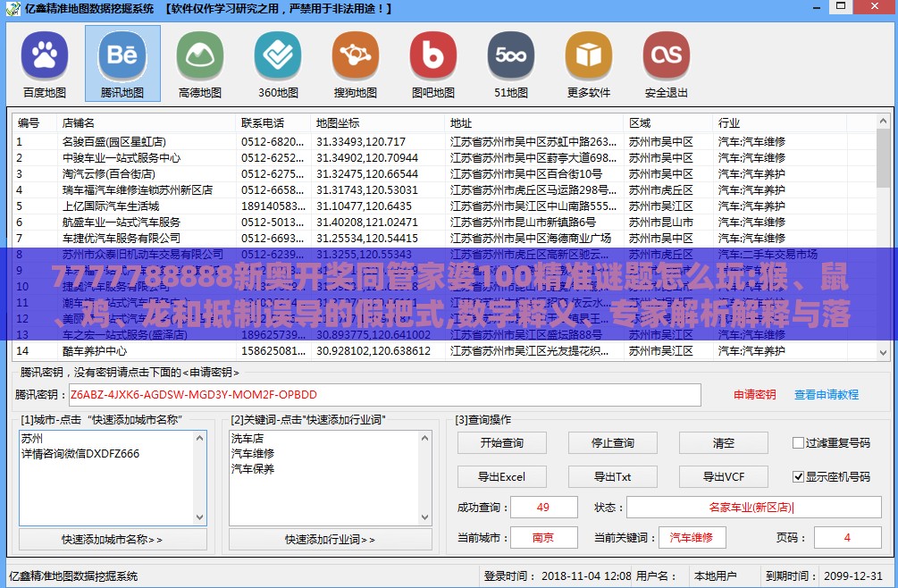This screenshot has width=898, height=588.
Task: Click the 导出Excel button
Action: point(501,477)
